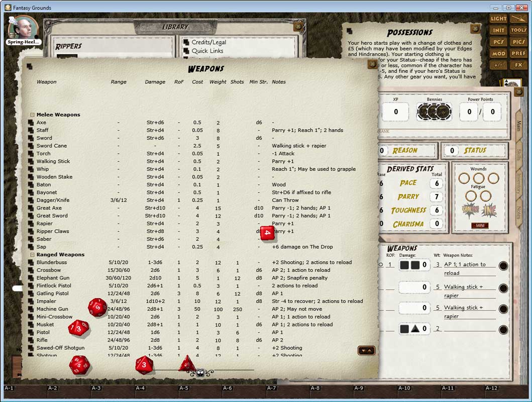
Task: Click the pointer arrow icon beside LIGHT
Action: (518, 19)
